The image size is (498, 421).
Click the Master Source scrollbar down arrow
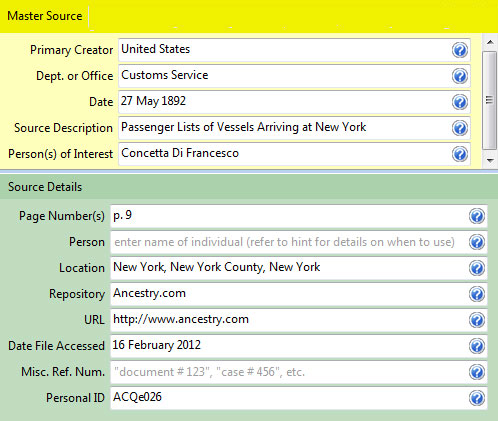pyautogui.click(x=490, y=160)
